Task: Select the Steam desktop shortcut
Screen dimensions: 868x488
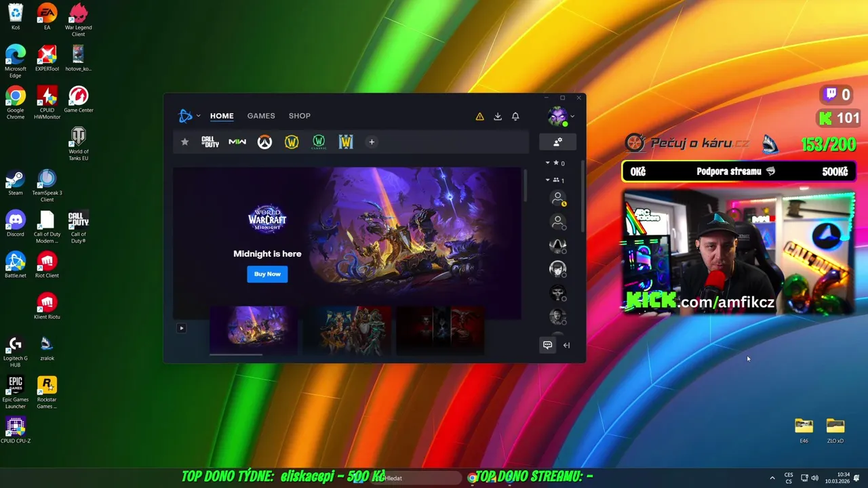Action: point(16,182)
